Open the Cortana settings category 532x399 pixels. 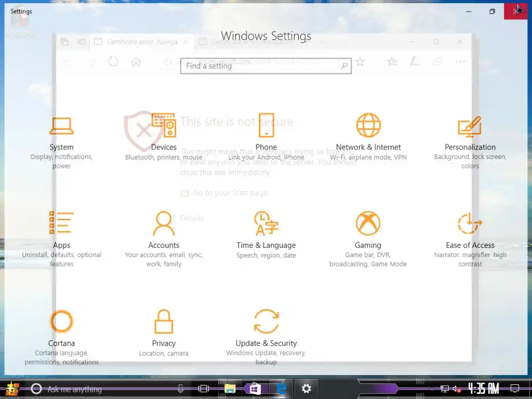tap(61, 338)
